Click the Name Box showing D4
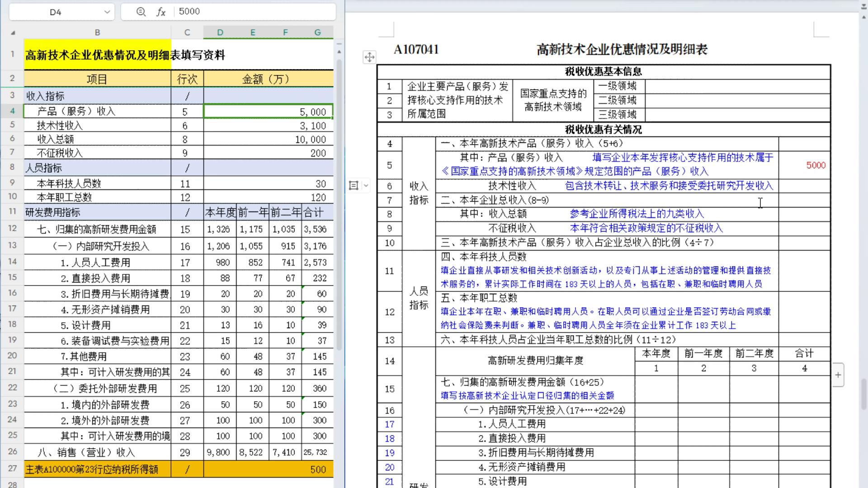Viewport: 868px width, 488px height. click(56, 12)
